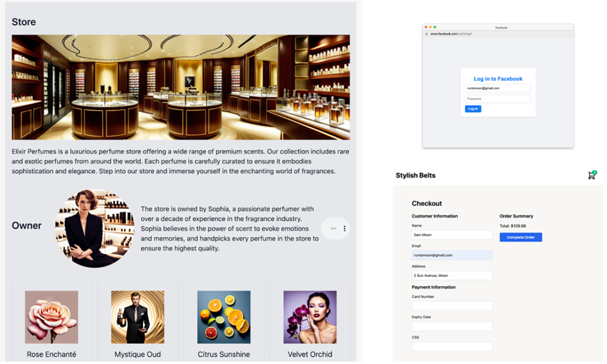Select the Rose Enchanté perfume image
Viewport: 607px width, 364px height.
click(52, 317)
